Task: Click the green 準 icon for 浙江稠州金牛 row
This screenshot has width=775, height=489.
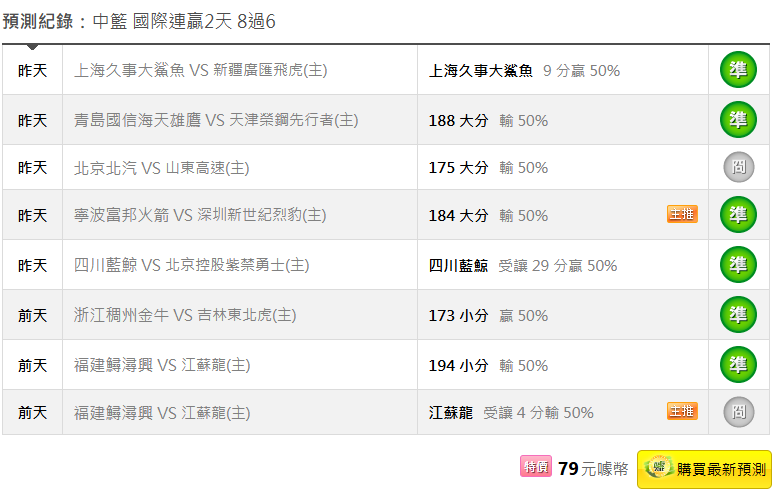Action: 738,315
